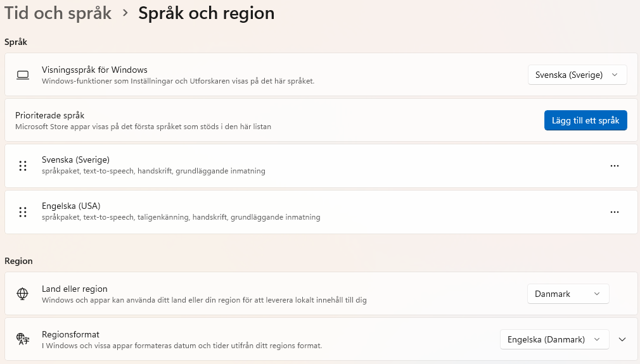The width and height of the screenshot is (640, 364).
Task: Open the Engelska (Danmark) format dropdown
Action: point(554,339)
